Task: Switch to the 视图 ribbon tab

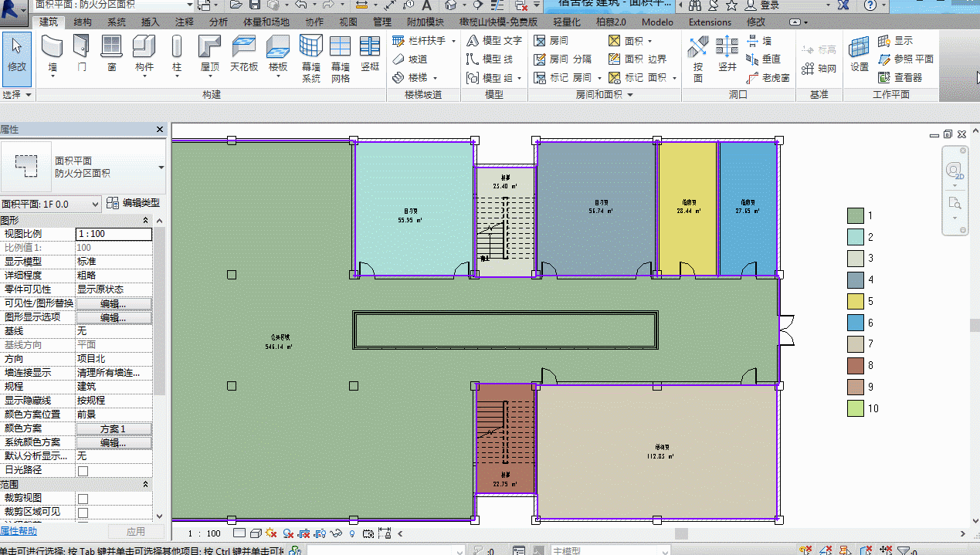Action: tap(348, 22)
